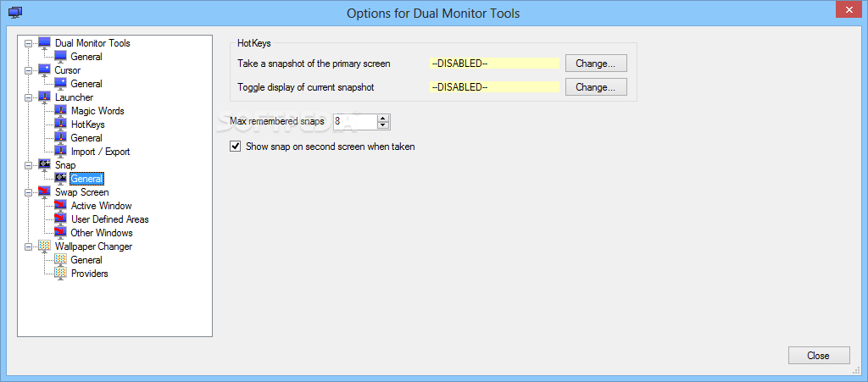This screenshot has height=382, width=868.
Task: Click the Max remembered snaps number field
Action: (x=355, y=122)
